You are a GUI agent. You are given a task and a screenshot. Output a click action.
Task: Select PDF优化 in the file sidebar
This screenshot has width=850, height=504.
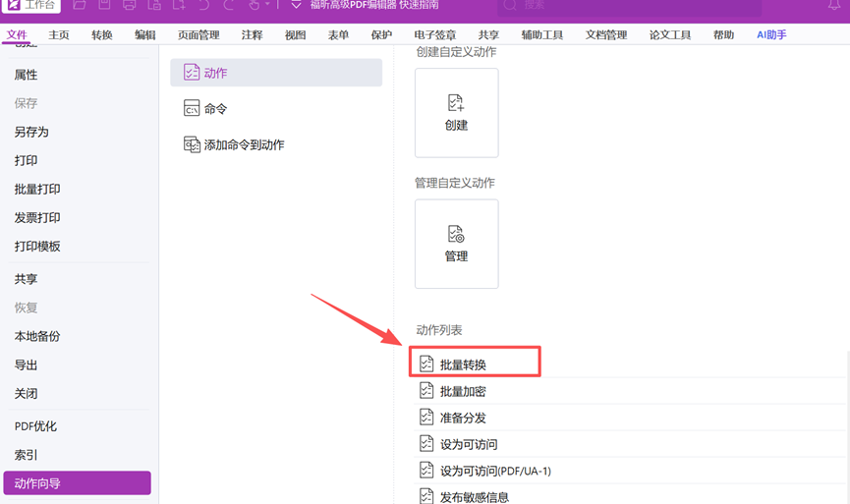tap(35, 426)
